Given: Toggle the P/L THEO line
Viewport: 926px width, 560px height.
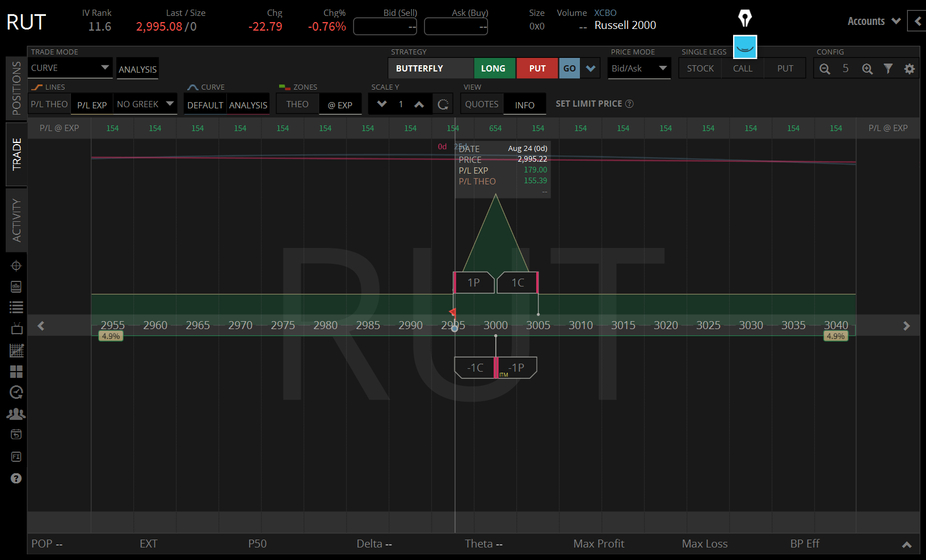Looking at the screenshot, I should (x=49, y=104).
